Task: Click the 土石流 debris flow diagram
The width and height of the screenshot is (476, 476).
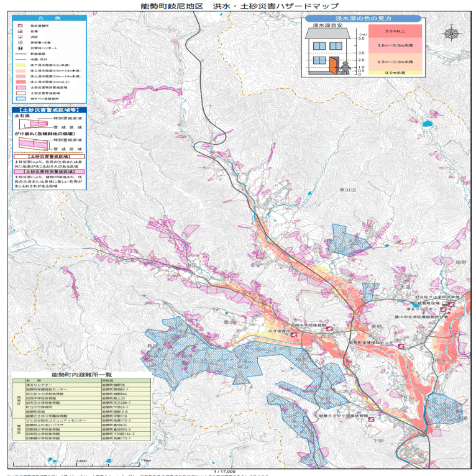Action: tap(34, 124)
